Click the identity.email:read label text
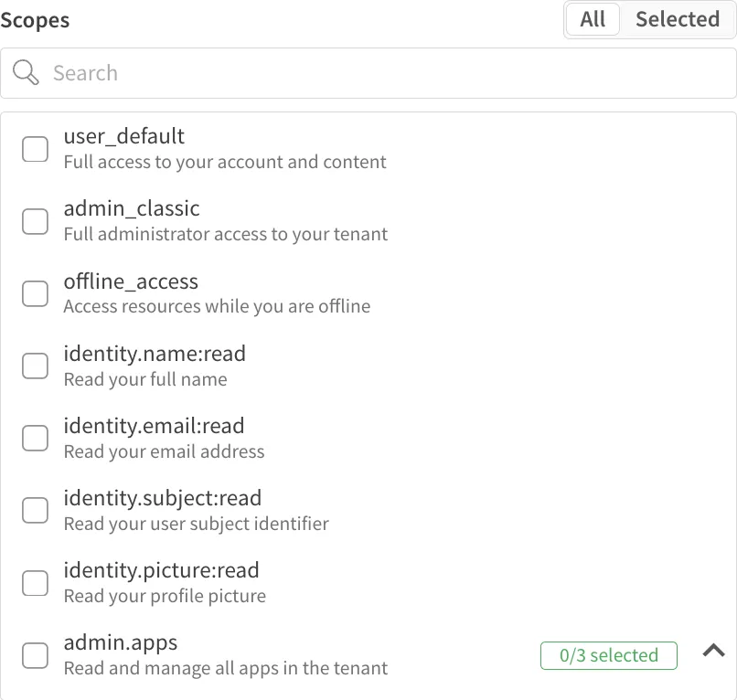 [154, 426]
